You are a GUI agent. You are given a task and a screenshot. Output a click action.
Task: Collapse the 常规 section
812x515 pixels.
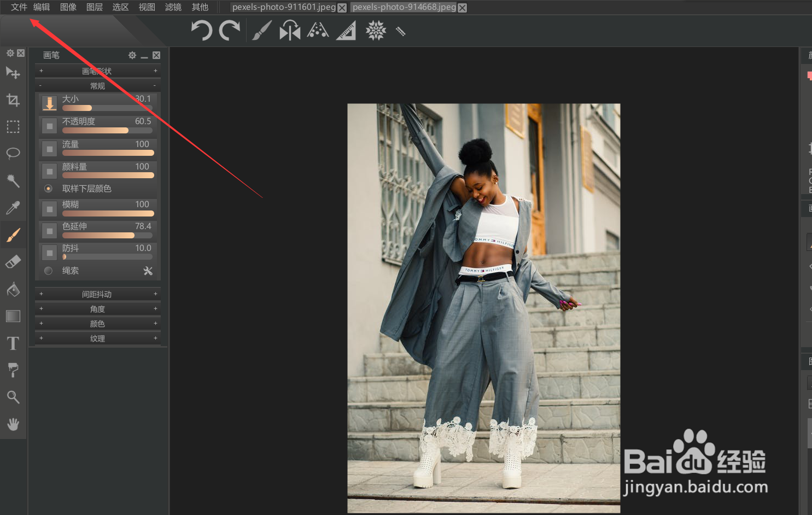click(x=98, y=86)
